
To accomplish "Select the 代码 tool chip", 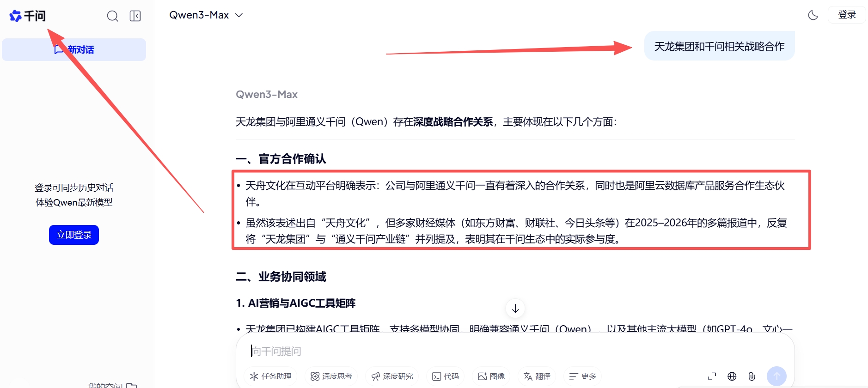I will [x=446, y=376].
